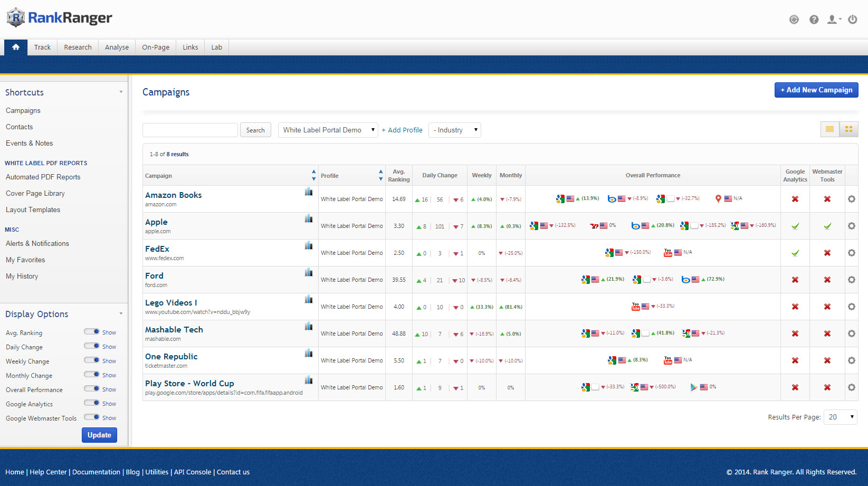Image resolution: width=868 pixels, height=486 pixels.
Task: Toggle Avg. Ranking display switch
Action: click(92, 332)
